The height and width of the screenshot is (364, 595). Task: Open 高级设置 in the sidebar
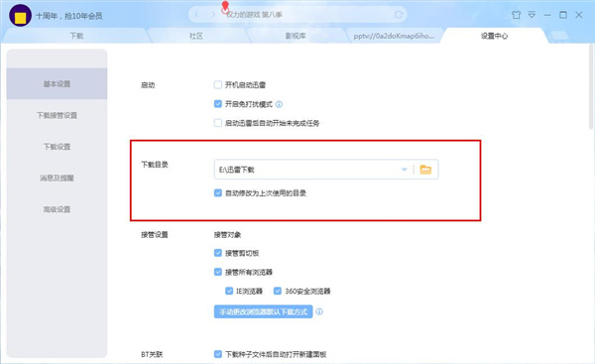coord(57,209)
